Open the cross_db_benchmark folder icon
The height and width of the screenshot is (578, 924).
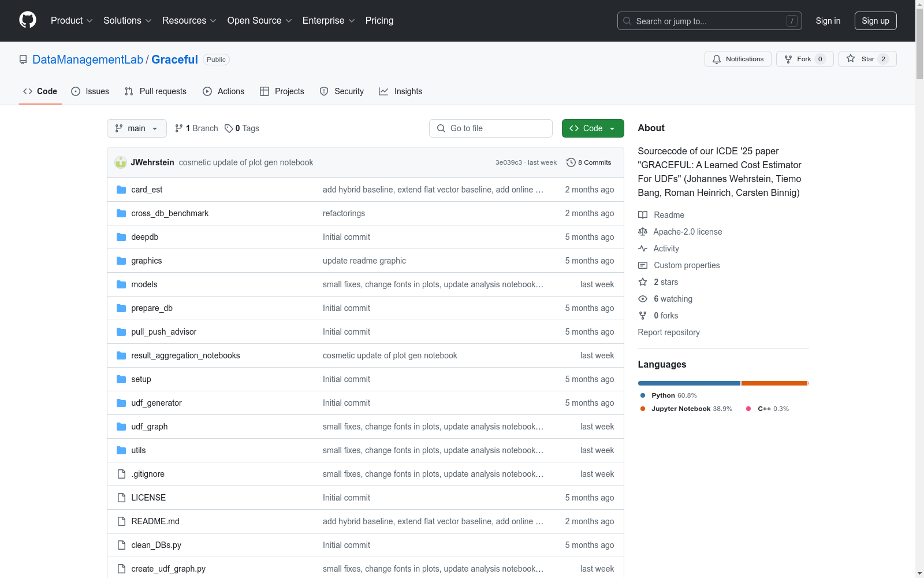tap(121, 213)
